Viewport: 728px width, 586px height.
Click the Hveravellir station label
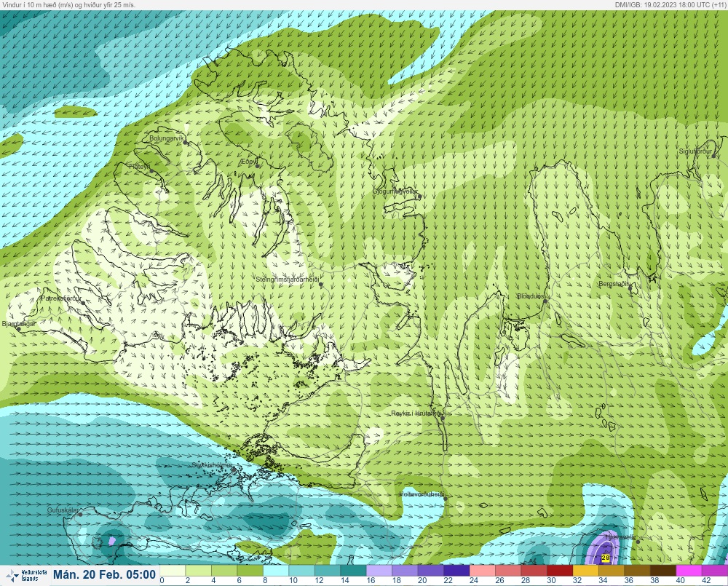pyautogui.click(x=620, y=536)
